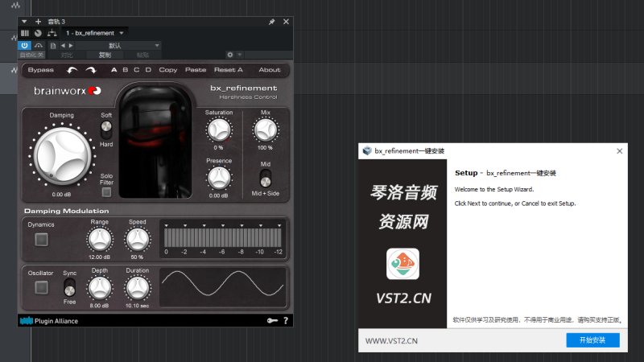The height and width of the screenshot is (362, 644).
Task: Click the 0.00 dB Damping value
Action: [x=61, y=195]
